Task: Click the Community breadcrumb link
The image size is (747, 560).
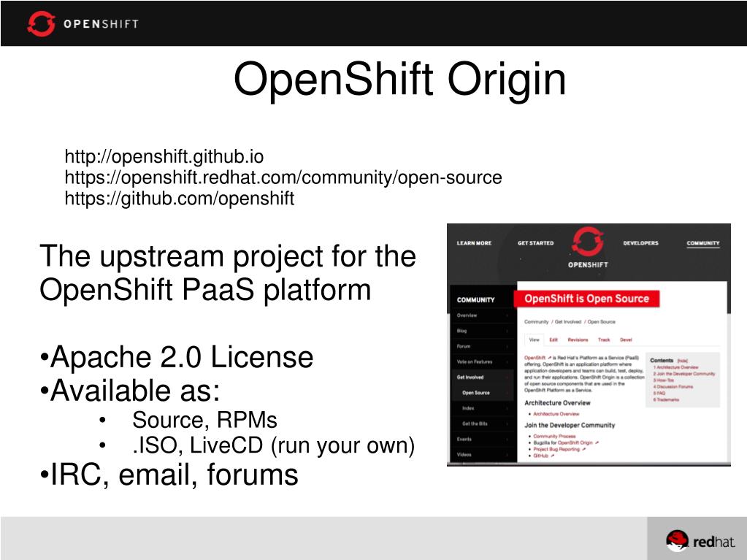Action: [x=537, y=322]
